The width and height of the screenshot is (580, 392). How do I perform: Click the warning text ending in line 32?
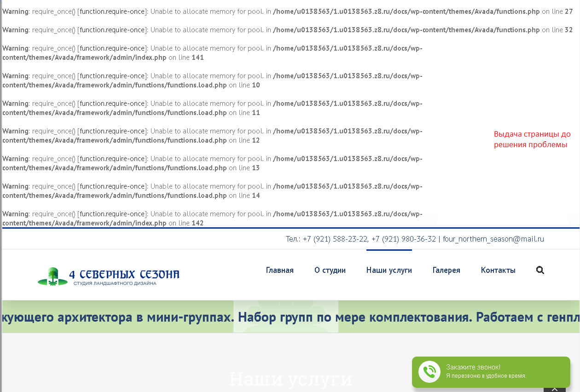tap(288, 30)
